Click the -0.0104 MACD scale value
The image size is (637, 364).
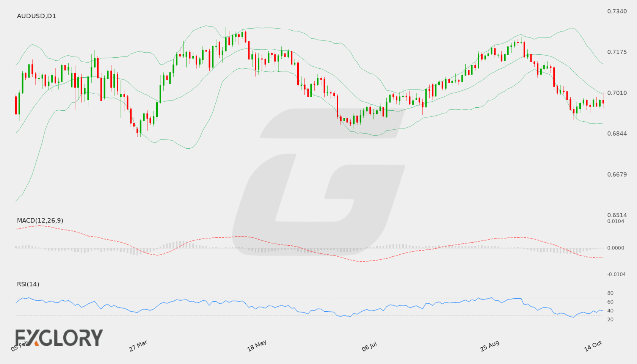617,274
